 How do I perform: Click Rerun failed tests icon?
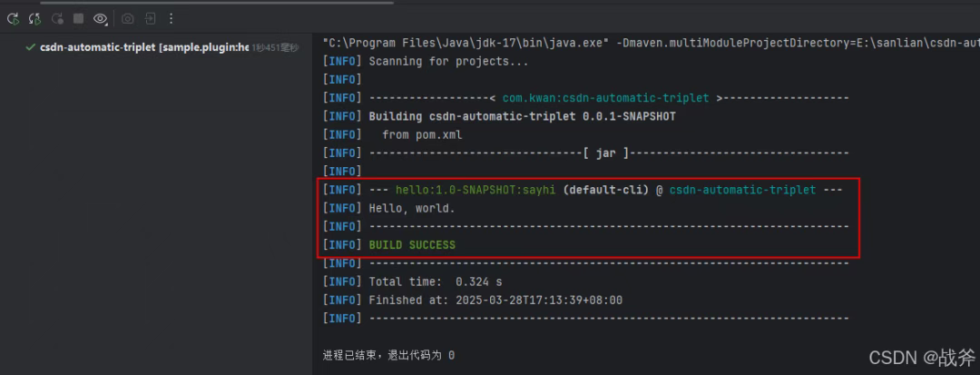click(x=34, y=18)
